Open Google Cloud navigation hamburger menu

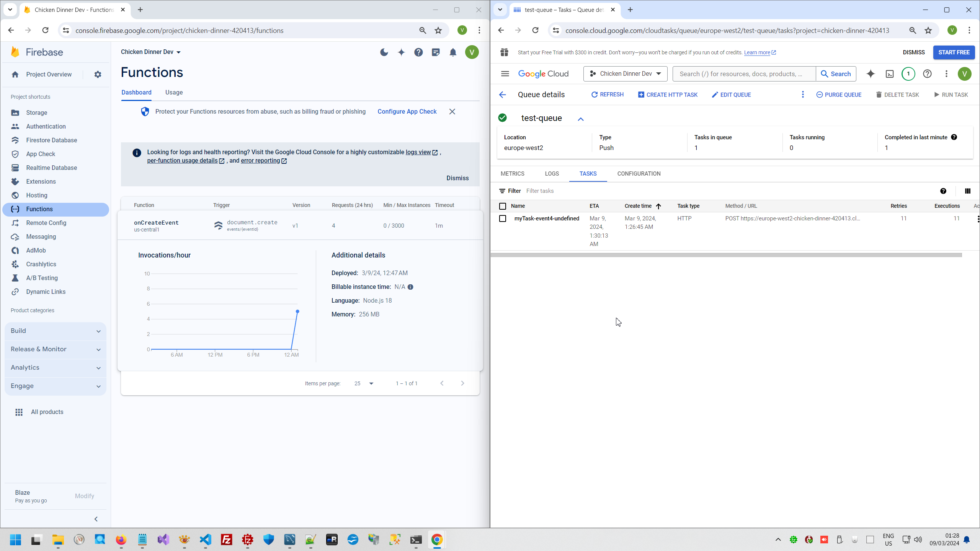coord(505,74)
